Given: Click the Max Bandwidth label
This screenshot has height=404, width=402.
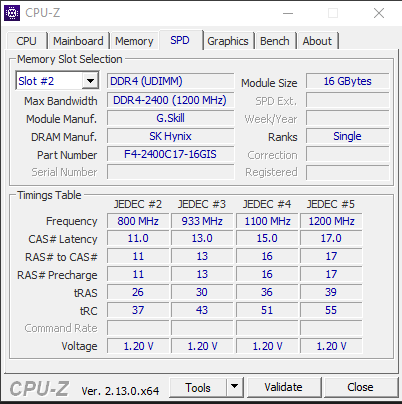Looking at the screenshot, I should pos(61,101).
